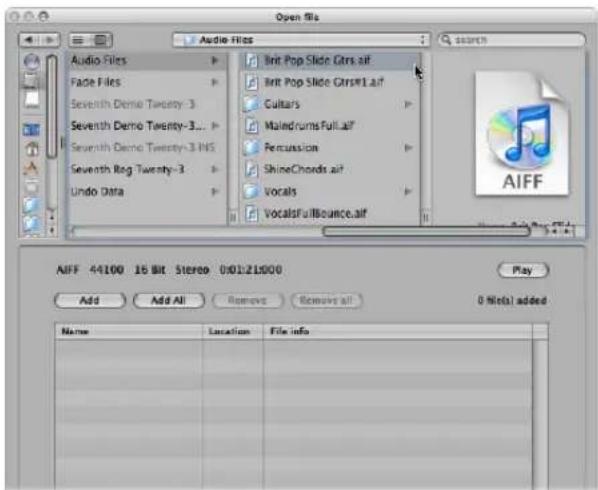Select the hard disk icon in sidebar
Image resolution: width=598 pixels, height=490 pixels.
[x=31, y=80]
